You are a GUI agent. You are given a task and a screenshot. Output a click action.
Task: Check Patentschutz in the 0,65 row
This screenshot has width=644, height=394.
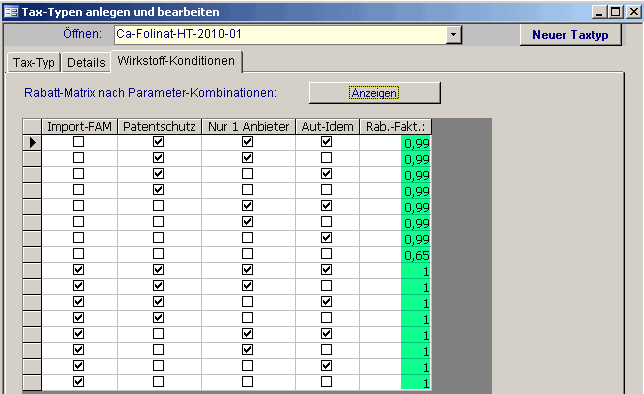point(159,254)
